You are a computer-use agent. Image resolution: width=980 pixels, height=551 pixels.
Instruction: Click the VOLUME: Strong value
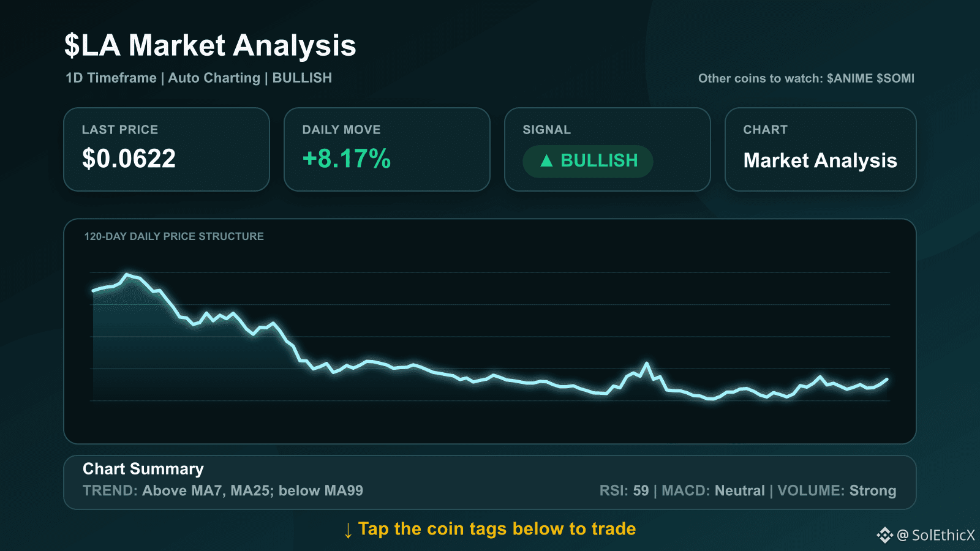pyautogui.click(x=837, y=491)
